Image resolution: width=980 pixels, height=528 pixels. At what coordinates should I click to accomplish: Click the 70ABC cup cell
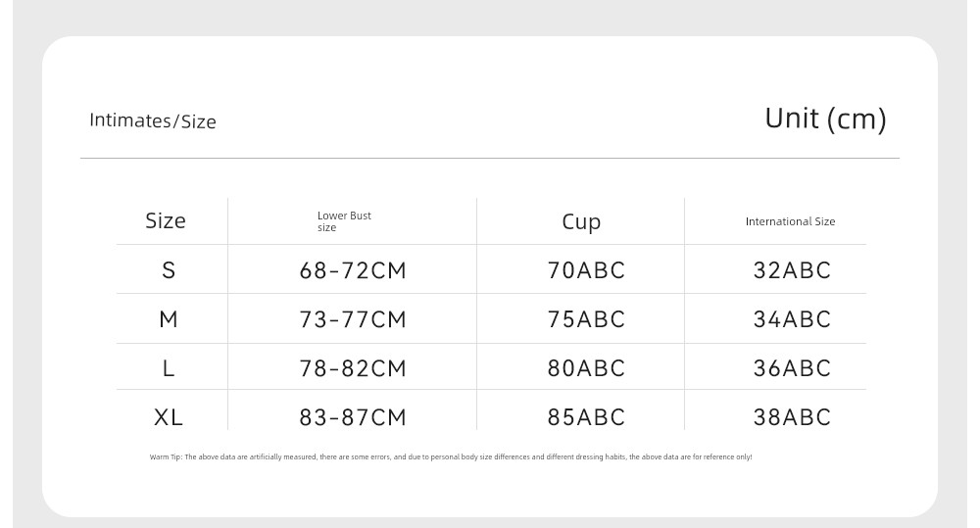coord(586,270)
